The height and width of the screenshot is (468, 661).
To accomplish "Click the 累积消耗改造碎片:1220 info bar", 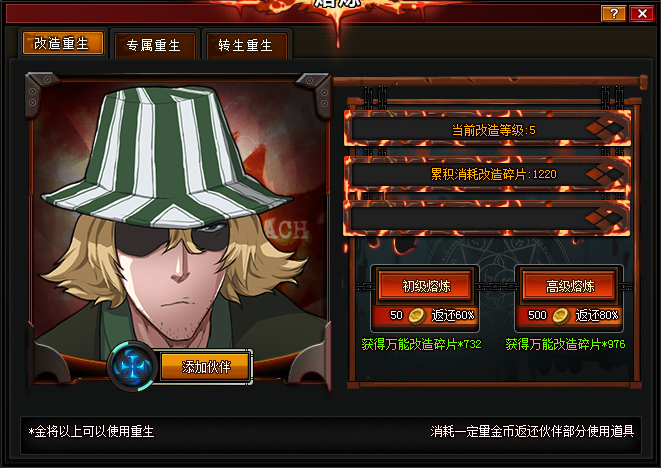I will 487,174.
